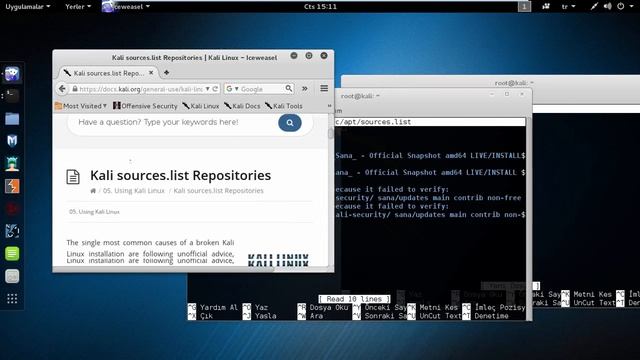This screenshot has height=360, width=640.
Task: Open the power system menu
Action: click(624, 6)
